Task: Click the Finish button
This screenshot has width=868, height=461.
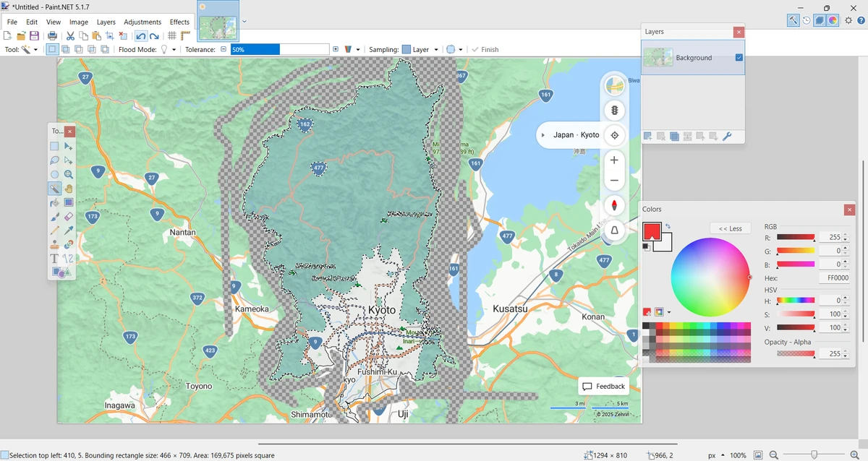Action: [x=485, y=50]
